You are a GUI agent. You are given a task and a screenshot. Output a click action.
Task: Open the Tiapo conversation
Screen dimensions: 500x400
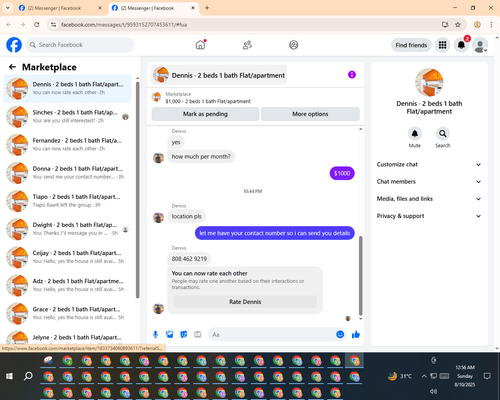[67, 201]
